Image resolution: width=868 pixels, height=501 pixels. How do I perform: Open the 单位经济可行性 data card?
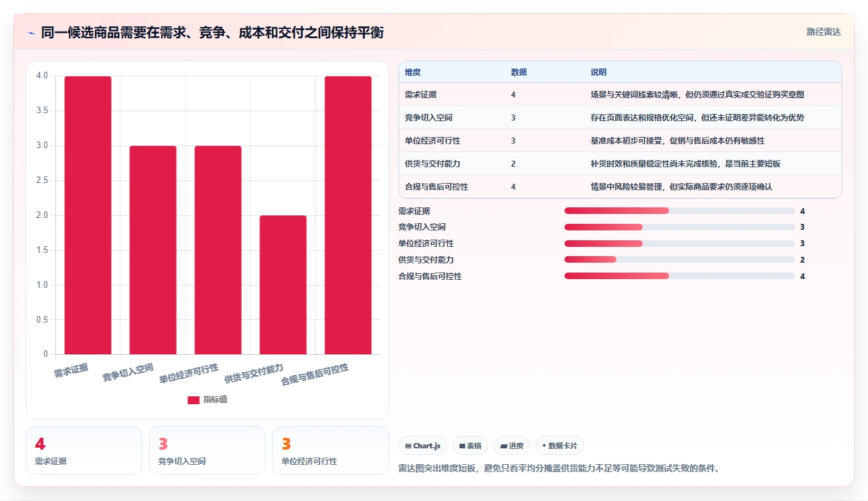coord(330,450)
